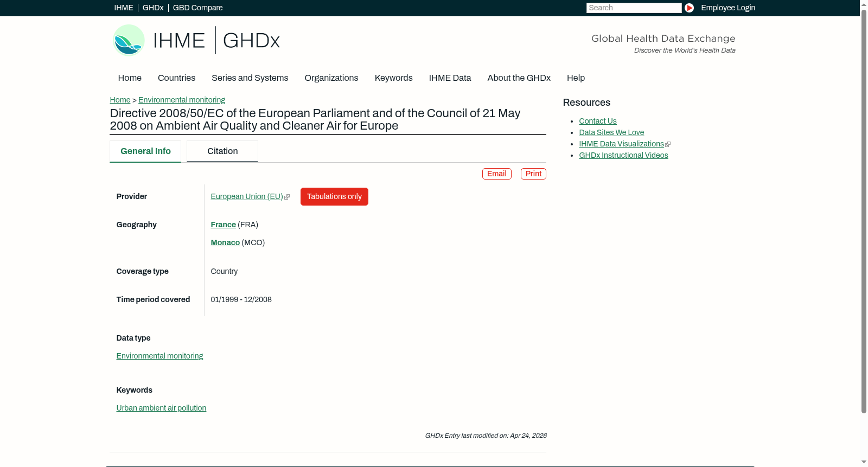Open Countries menu

tap(176, 78)
